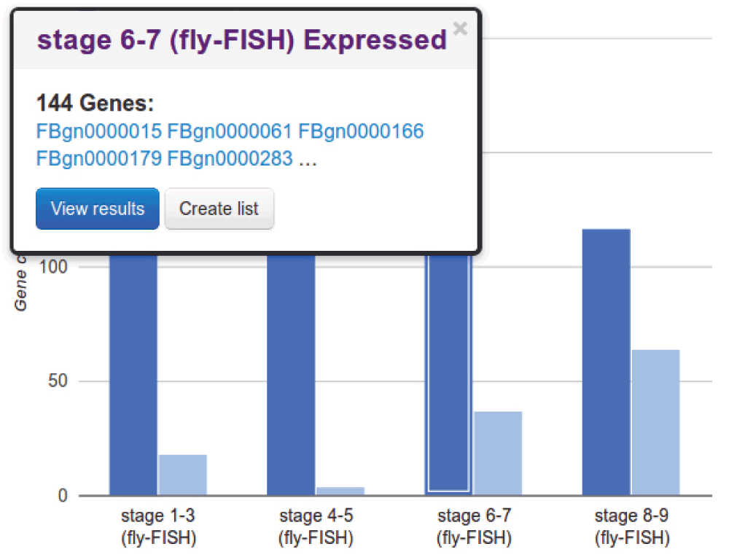The height and width of the screenshot is (560, 729).
Task: Click the Gene count axis title
Action: [20, 284]
